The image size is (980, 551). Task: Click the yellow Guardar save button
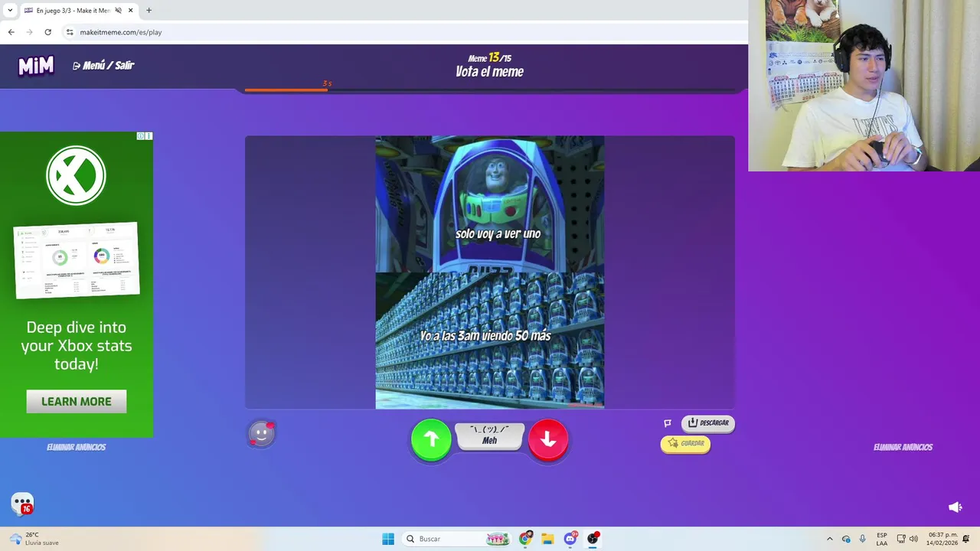coord(685,444)
